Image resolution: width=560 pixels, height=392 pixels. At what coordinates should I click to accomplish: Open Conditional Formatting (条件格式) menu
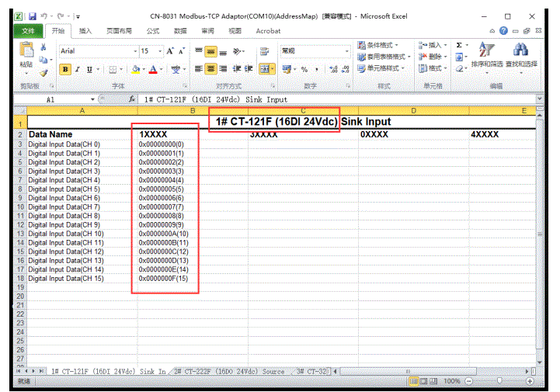(377, 45)
